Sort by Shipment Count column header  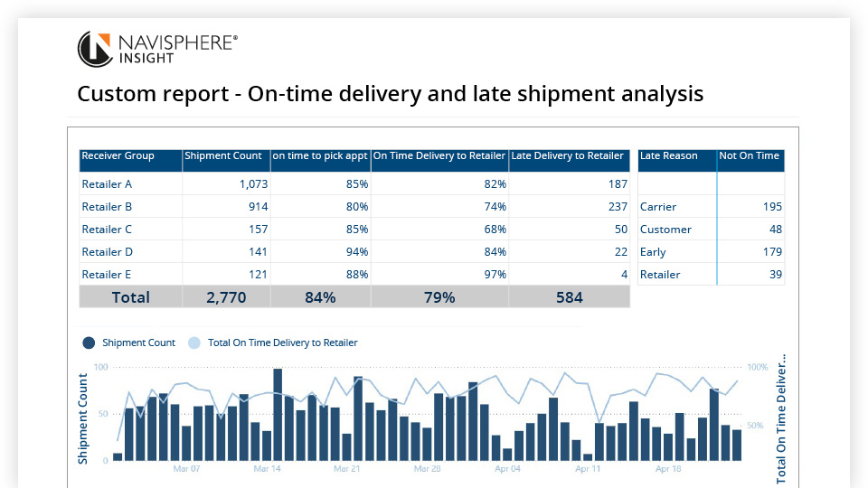222,156
